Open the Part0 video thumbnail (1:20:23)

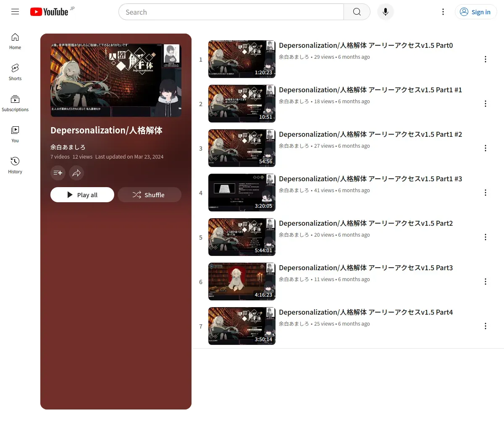(x=242, y=59)
